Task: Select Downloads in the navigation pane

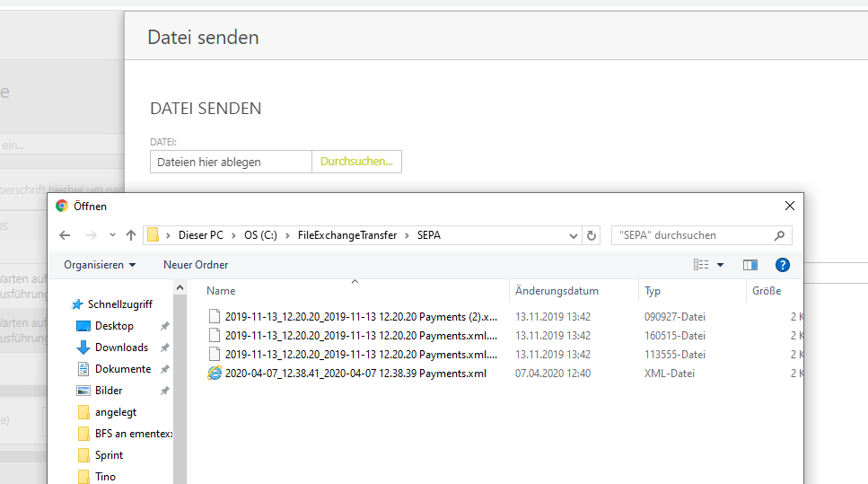Action: tap(121, 348)
